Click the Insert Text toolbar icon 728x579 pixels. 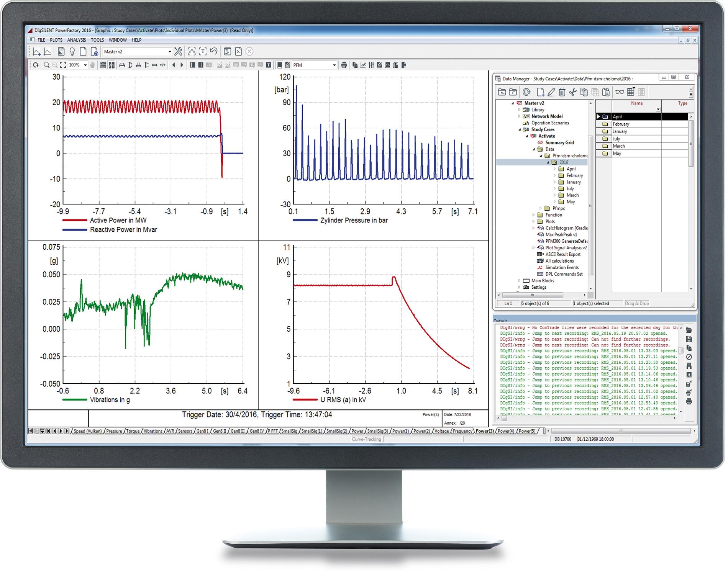[203, 51]
